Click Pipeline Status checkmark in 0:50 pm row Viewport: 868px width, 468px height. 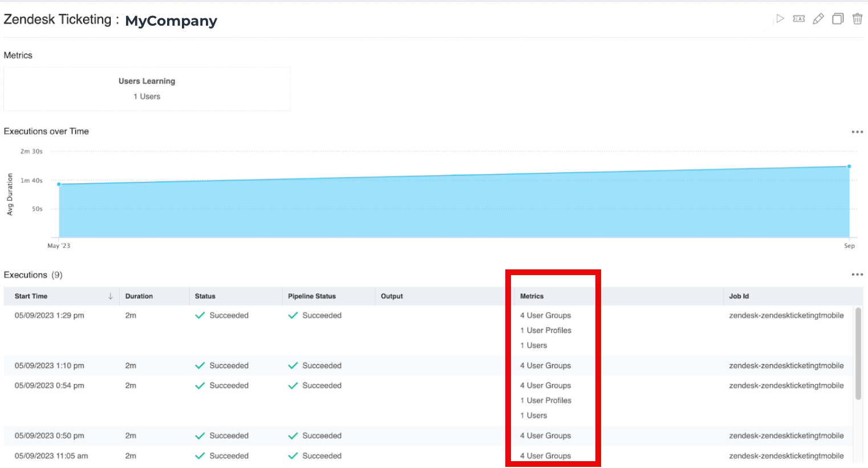coord(293,435)
